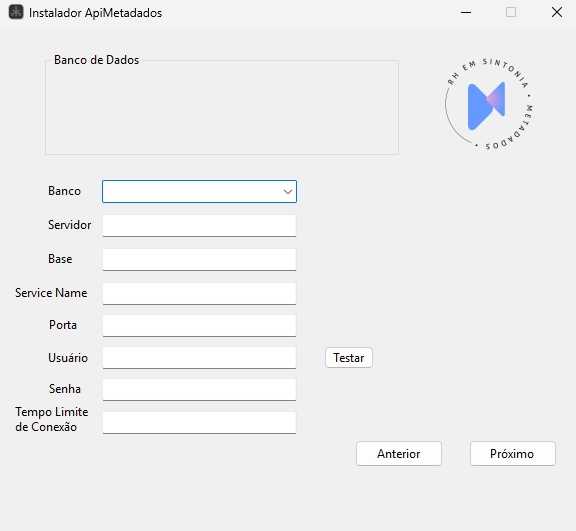Viewport: 576px width, 531px height.
Task: Click the Metadados RH em Sintonia logo
Action: 489,104
